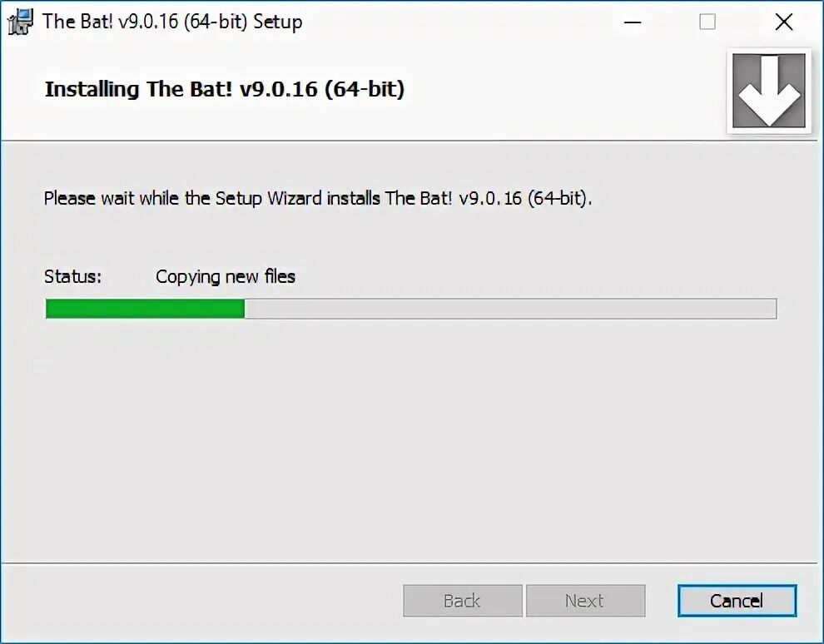Click the unfilled gray part of progress bar
The height and width of the screenshot is (644, 824).
click(x=510, y=309)
